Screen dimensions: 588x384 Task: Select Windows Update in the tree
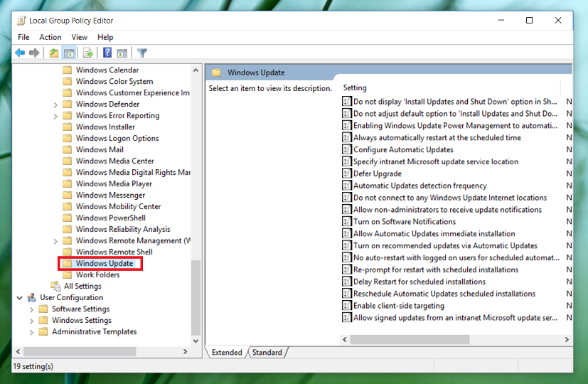click(x=105, y=263)
